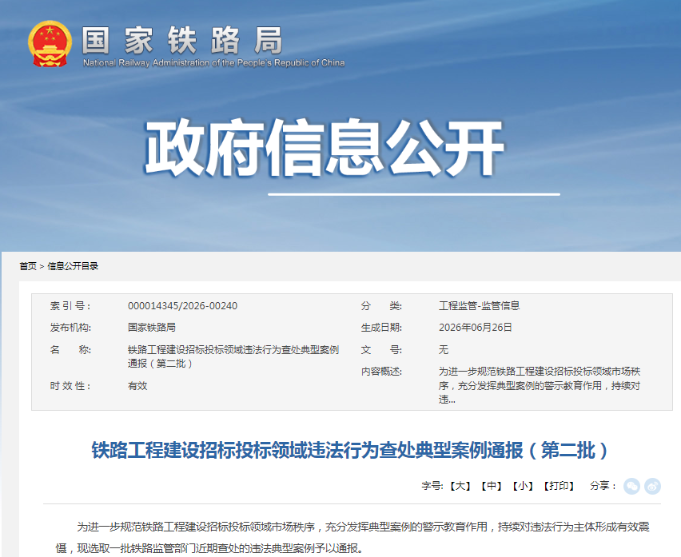Set font size to 中
The width and height of the screenshot is (681, 557).
(x=492, y=486)
